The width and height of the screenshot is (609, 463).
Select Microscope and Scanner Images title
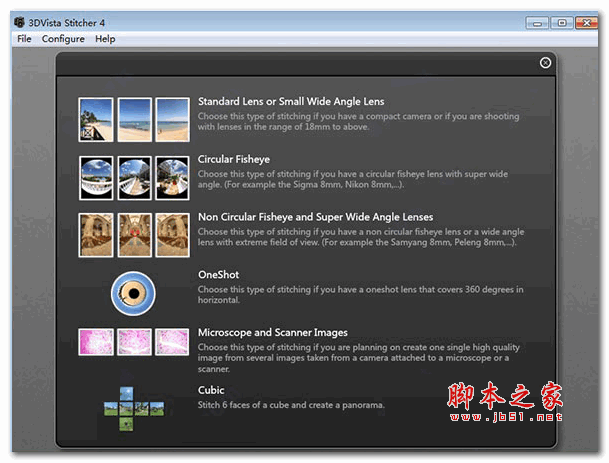(273, 332)
